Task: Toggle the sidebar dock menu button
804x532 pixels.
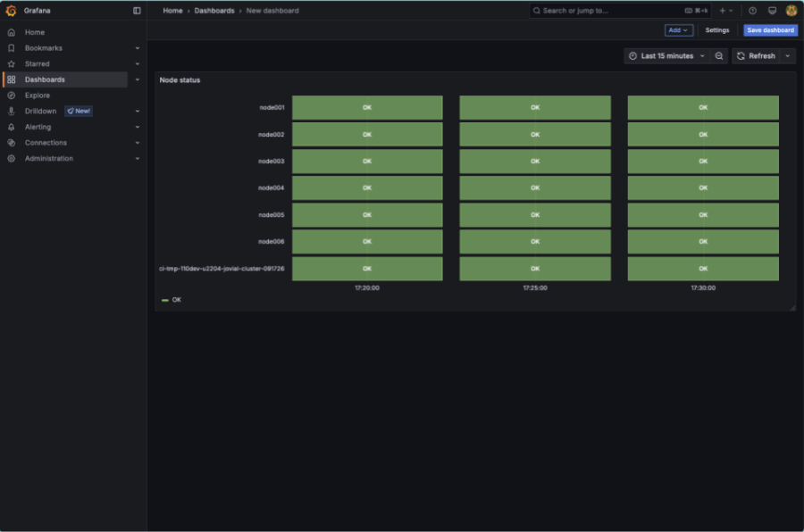Action: pos(137,11)
